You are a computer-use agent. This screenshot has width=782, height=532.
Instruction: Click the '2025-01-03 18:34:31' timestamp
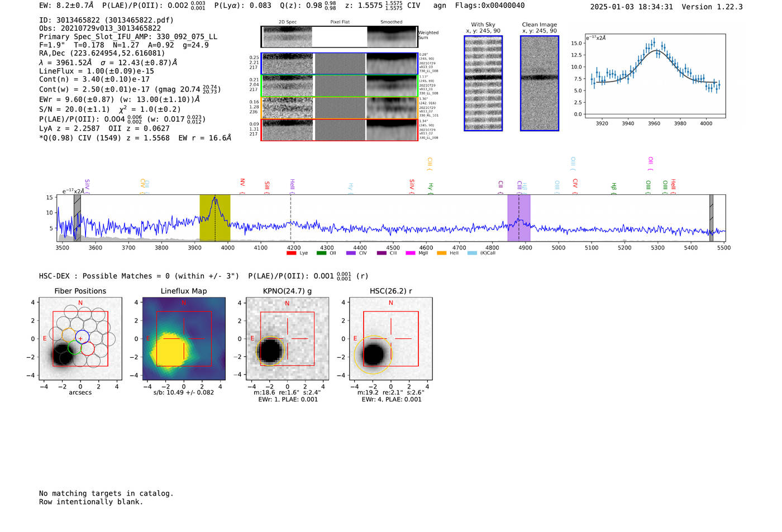click(632, 7)
